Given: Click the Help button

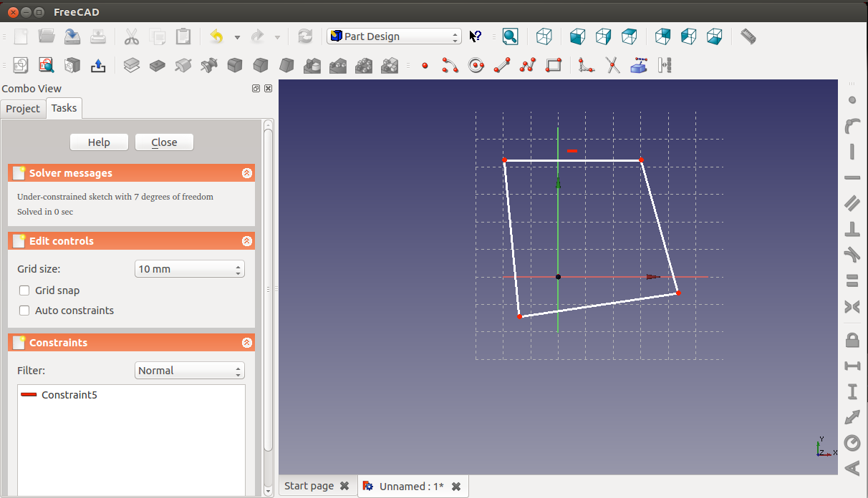Looking at the screenshot, I should pos(99,142).
